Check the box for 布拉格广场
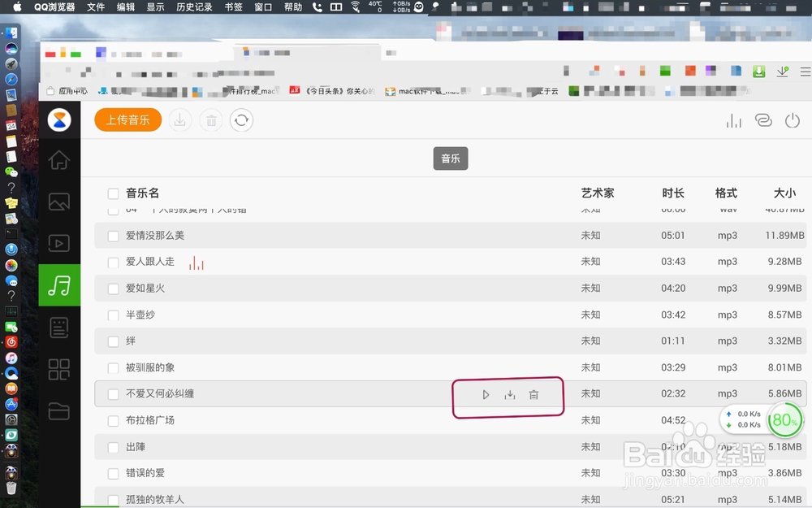Viewport: 812px width, 508px height. [114, 421]
